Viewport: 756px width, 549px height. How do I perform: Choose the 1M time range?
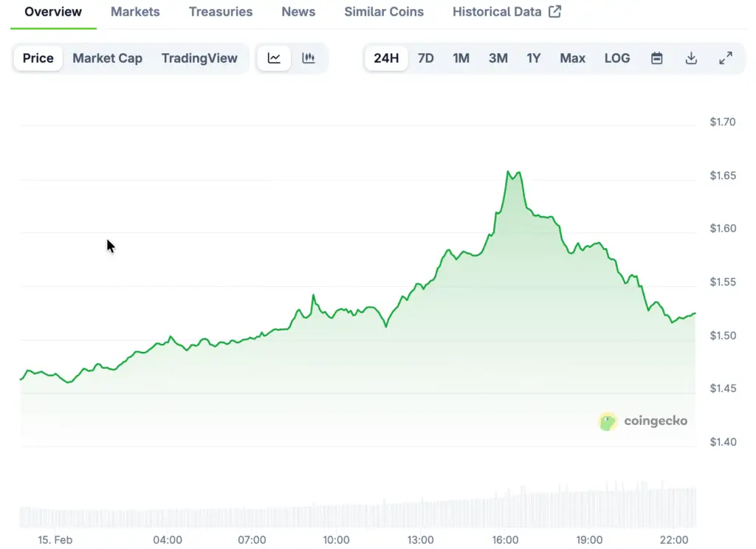tap(461, 58)
